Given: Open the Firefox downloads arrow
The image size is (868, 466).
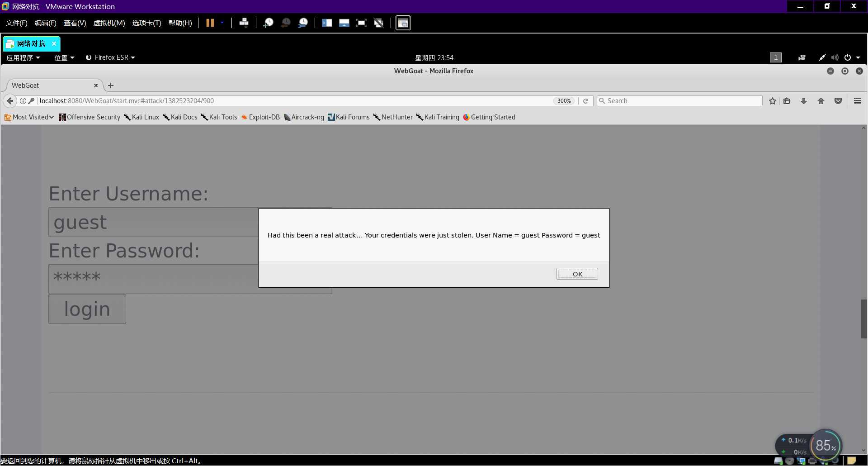Looking at the screenshot, I should (x=804, y=101).
